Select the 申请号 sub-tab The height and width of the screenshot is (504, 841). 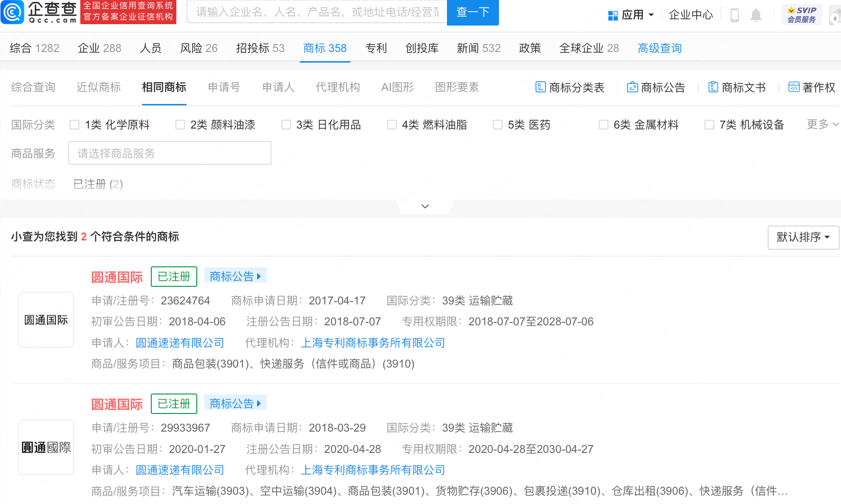click(224, 87)
